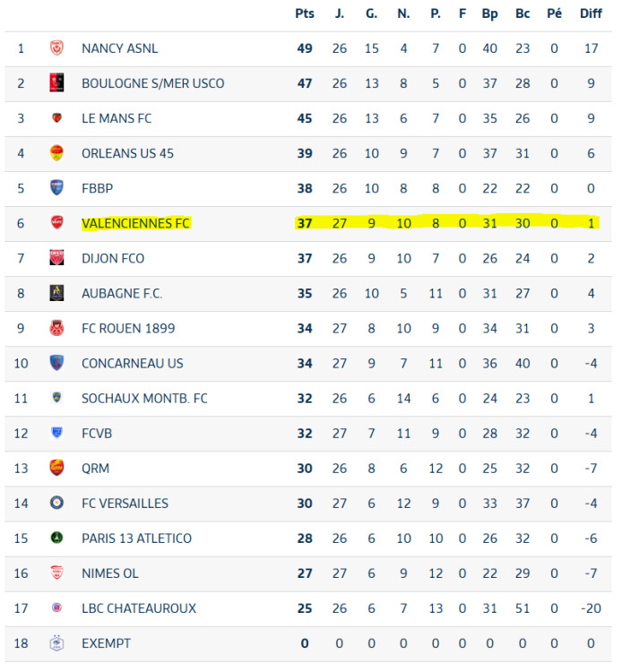The image size is (622, 672).
Task: Open the SOCHAUX MONTB. FC team page
Action: [x=144, y=398]
